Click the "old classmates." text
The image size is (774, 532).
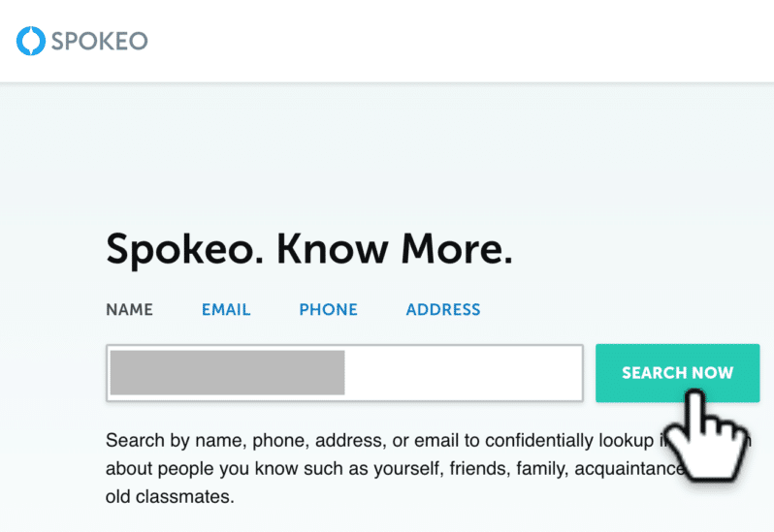click(170, 498)
